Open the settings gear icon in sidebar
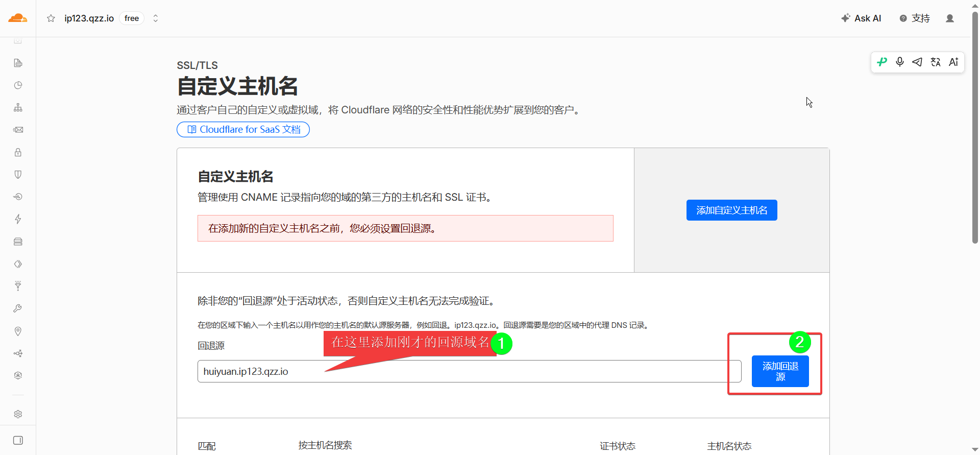 (x=18, y=414)
